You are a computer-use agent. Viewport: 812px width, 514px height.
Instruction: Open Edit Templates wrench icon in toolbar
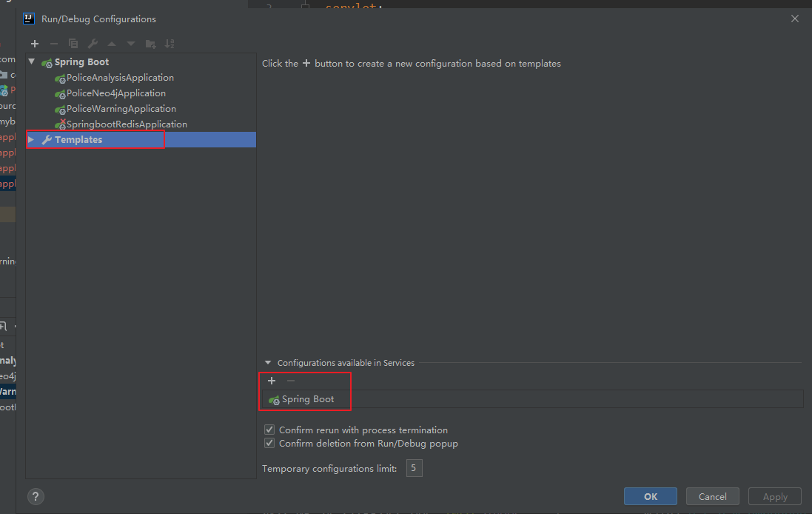point(93,44)
